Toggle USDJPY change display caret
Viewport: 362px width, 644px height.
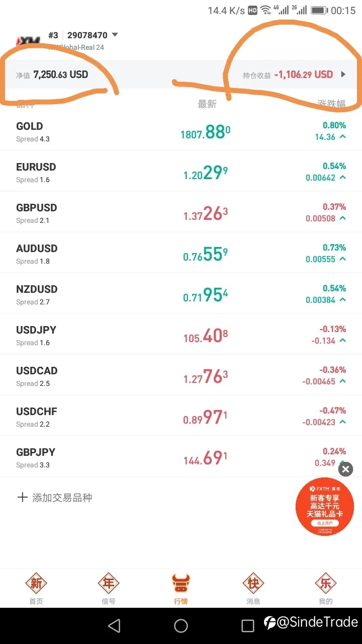[x=342, y=341]
